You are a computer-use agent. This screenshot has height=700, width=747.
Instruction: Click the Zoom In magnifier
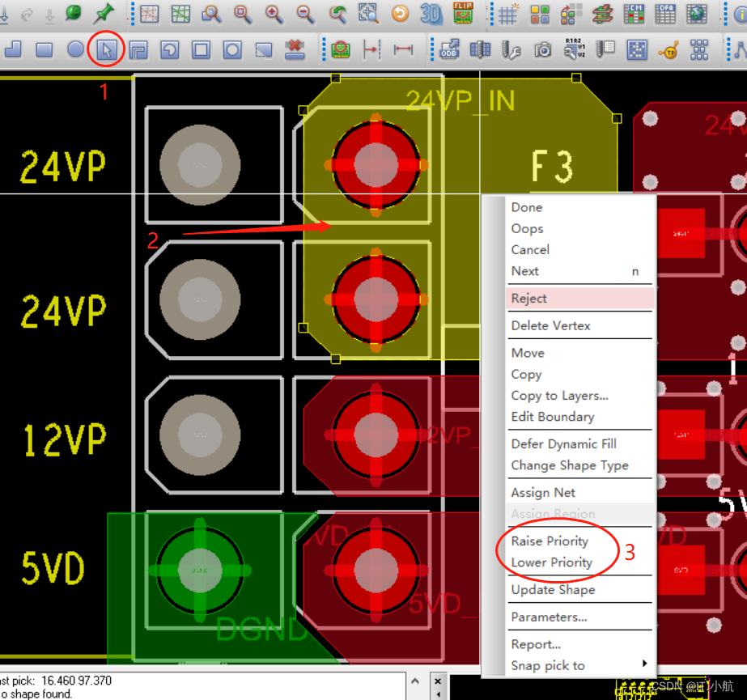(x=274, y=14)
